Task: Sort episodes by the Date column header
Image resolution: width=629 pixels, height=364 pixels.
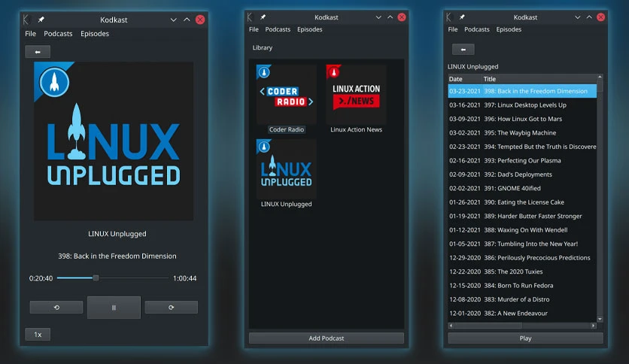Action: (464, 78)
